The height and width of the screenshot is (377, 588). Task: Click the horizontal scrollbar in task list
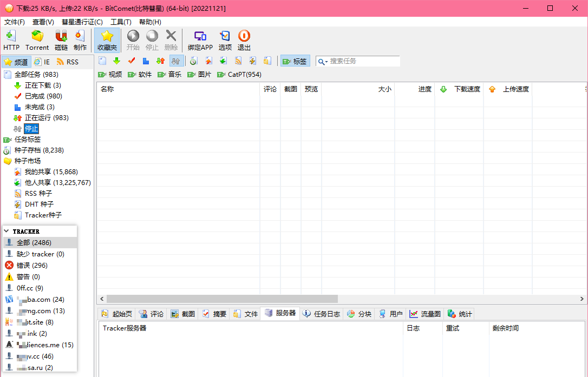tap(222, 299)
